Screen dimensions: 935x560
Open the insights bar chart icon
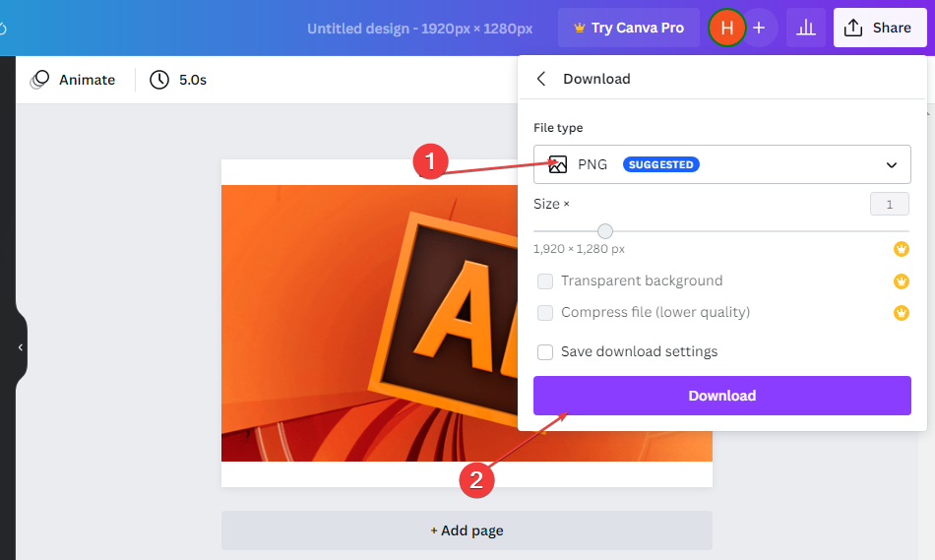click(806, 28)
